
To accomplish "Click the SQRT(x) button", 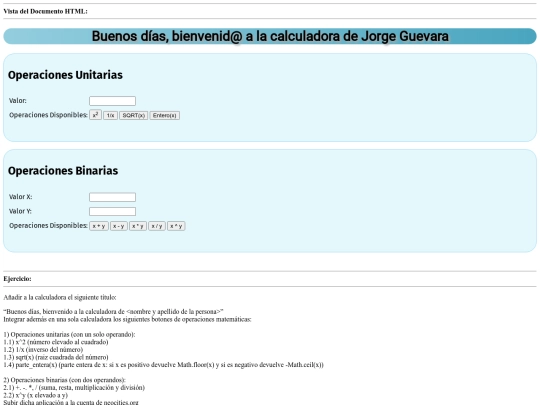I will [134, 115].
